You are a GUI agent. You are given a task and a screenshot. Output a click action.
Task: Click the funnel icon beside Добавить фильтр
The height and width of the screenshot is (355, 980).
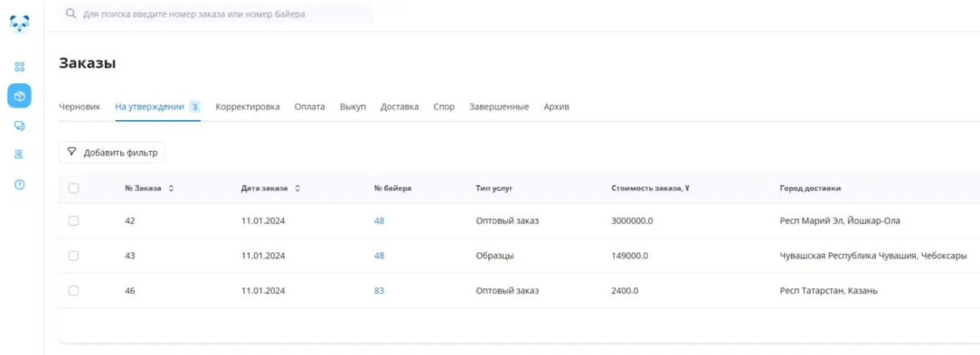point(72,152)
